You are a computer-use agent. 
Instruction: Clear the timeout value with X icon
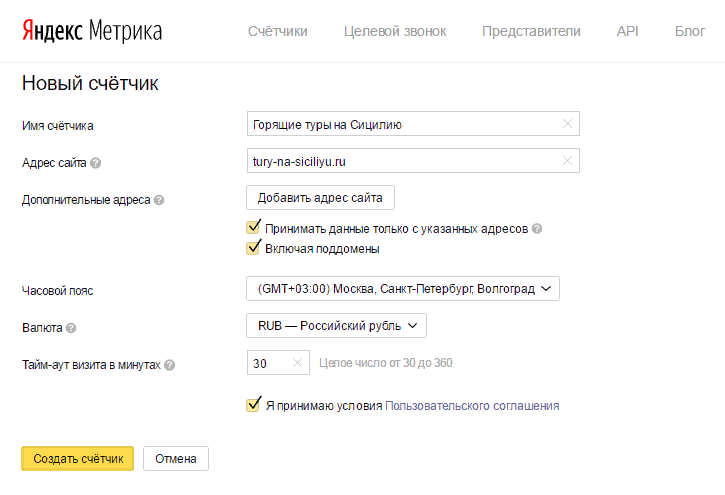[297, 363]
